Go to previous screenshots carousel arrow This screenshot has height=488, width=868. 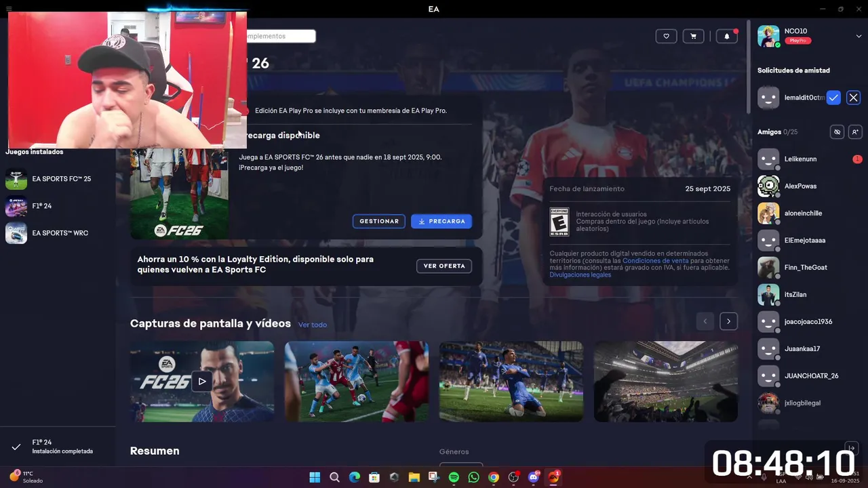click(705, 321)
